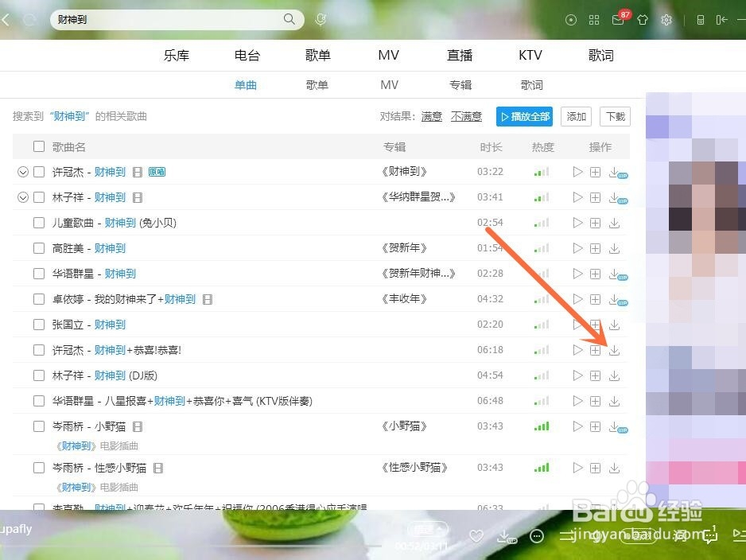Open album link 《丰收年》
This screenshot has width=746, height=560.
[404, 299]
